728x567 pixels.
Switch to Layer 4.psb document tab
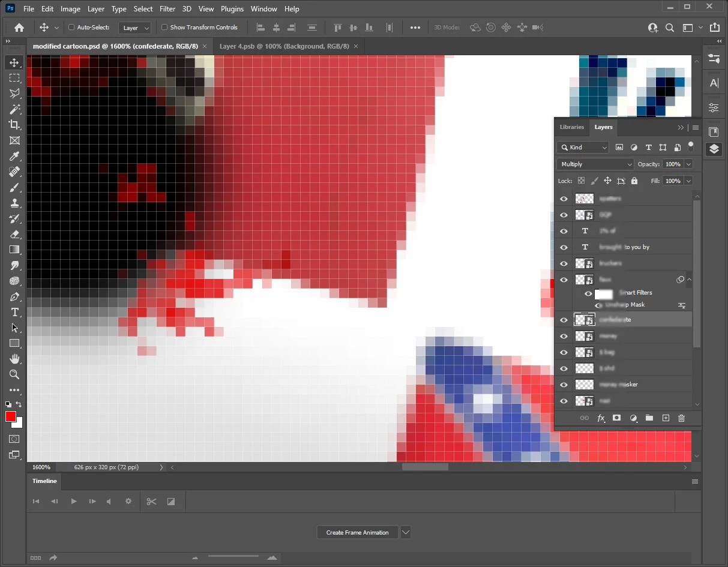pyautogui.click(x=284, y=46)
